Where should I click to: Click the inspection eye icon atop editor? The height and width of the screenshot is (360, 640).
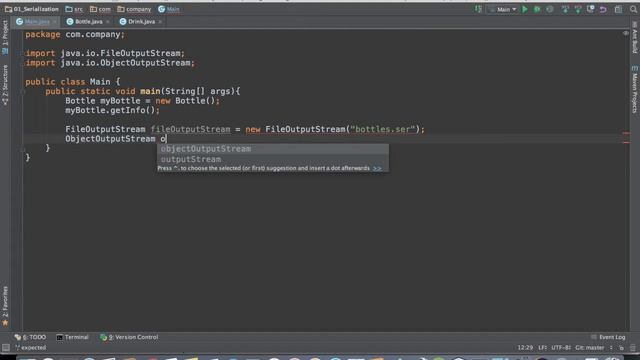click(x=625, y=33)
